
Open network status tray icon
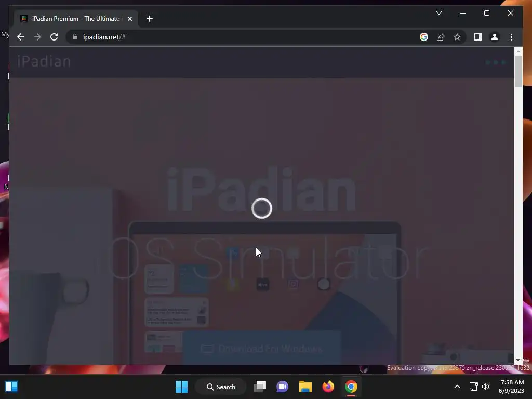click(473, 387)
